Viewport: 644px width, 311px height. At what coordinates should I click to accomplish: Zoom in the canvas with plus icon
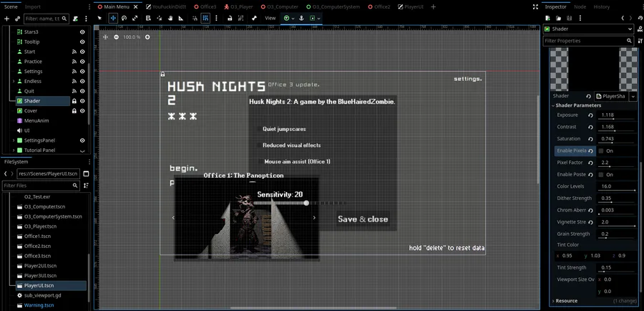coord(147,37)
